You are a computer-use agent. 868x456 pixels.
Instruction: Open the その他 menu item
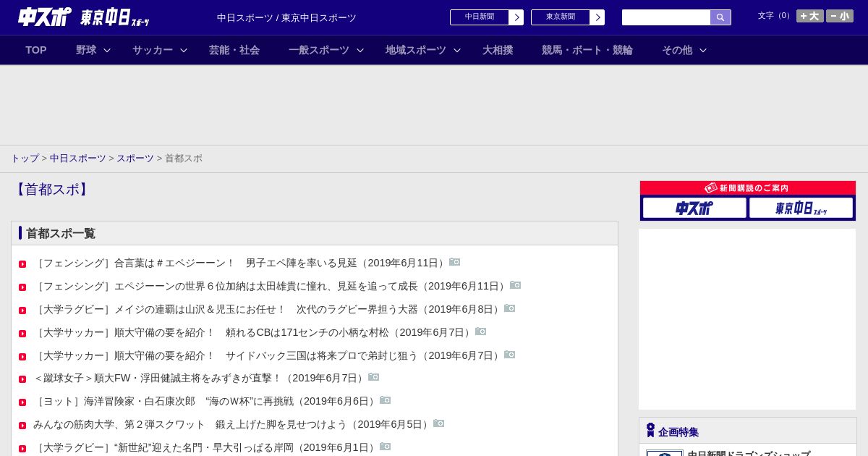tap(677, 50)
